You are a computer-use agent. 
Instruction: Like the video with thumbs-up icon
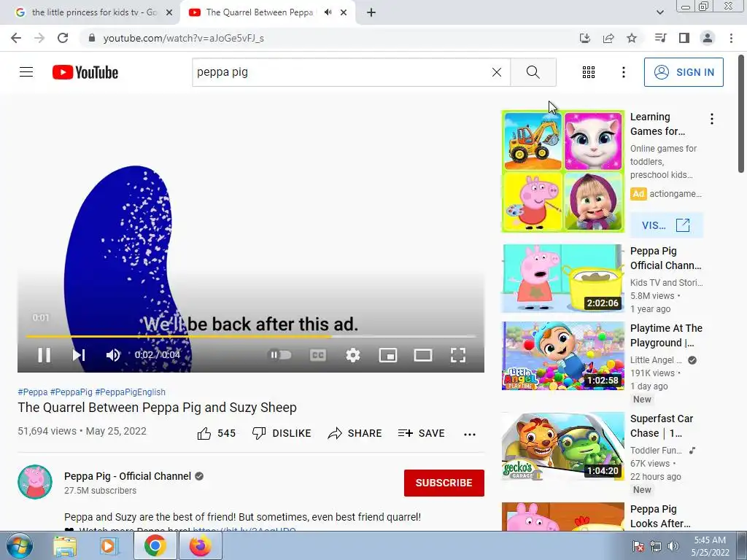point(204,433)
